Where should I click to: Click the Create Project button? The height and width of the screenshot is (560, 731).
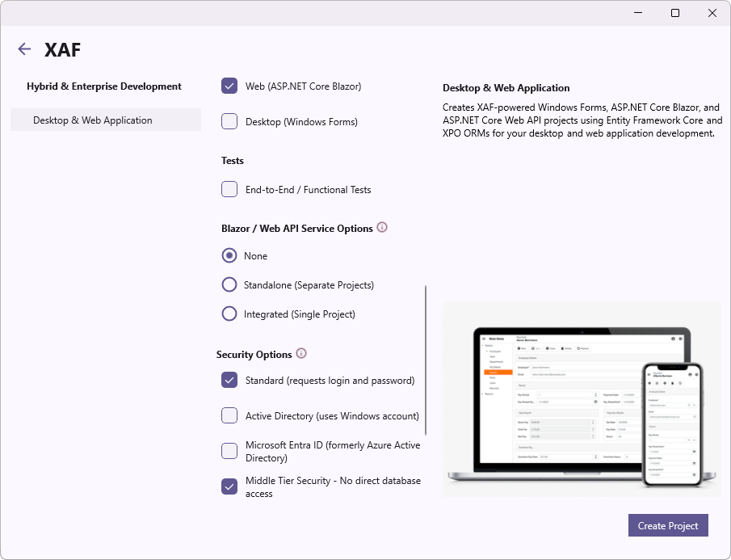point(668,525)
